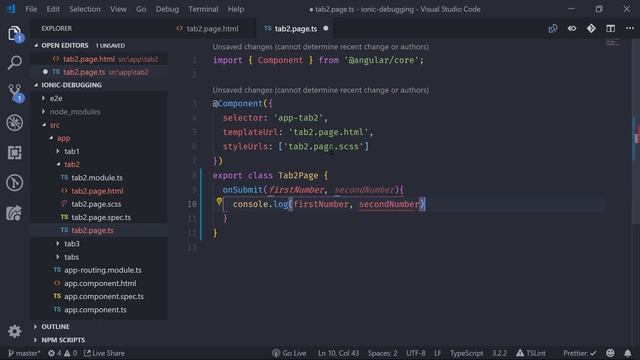This screenshot has height=360, width=640.
Task: Click Prettier status bar item
Action: (x=580, y=353)
